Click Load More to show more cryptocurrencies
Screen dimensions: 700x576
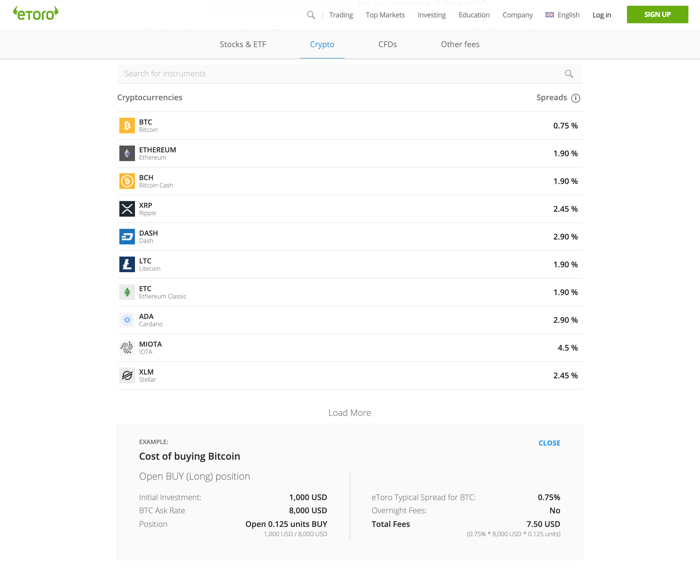pos(350,413)
